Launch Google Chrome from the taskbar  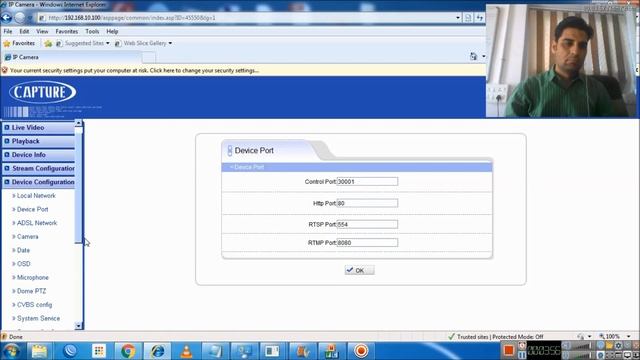[x=128, y=351]
